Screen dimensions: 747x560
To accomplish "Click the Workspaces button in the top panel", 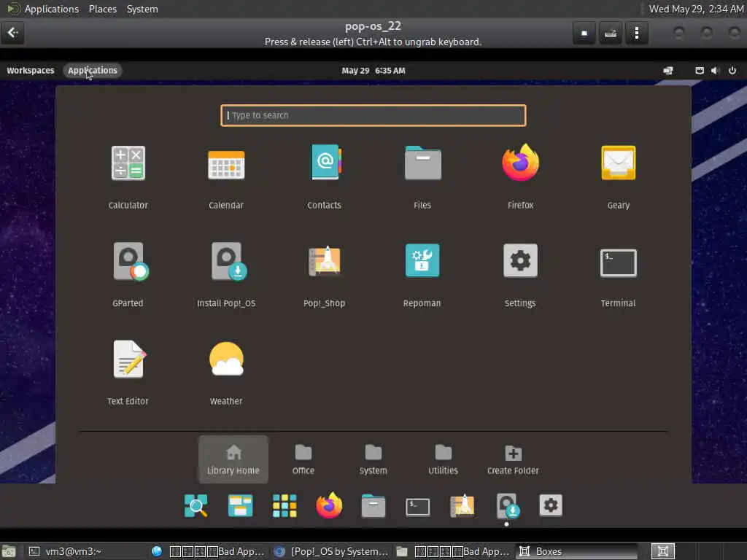I will tap(31, 71).
